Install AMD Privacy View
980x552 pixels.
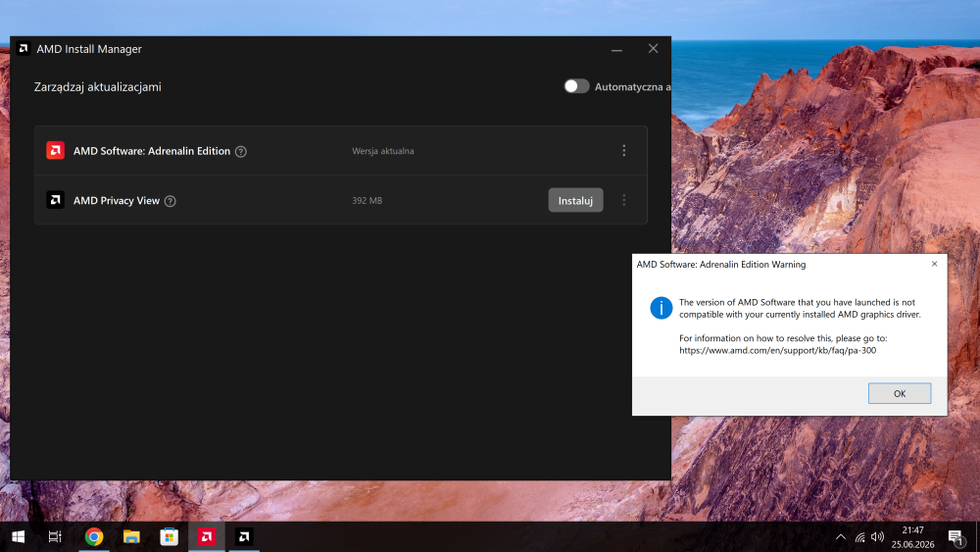(575, 200)
